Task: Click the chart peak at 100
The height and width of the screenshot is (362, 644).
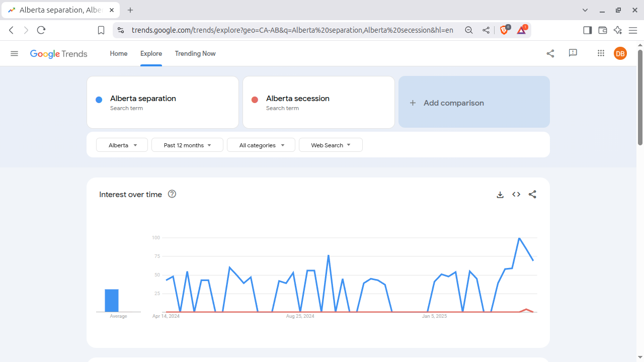Action: coord(519,238)
